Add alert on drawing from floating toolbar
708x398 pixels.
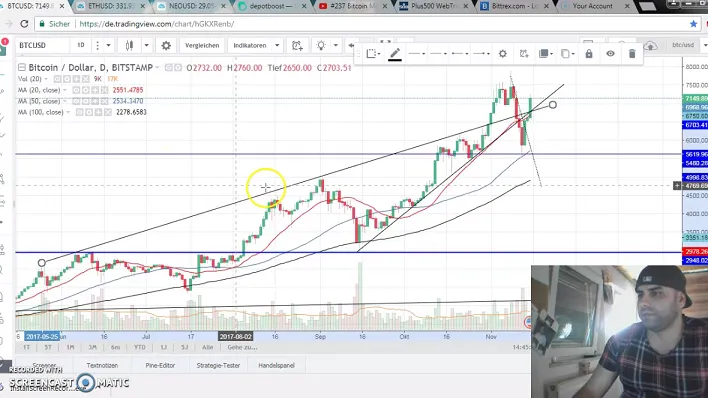coord(524,54)
